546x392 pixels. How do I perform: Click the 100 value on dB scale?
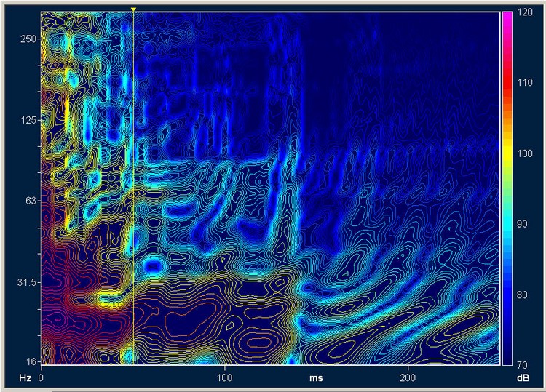click(525, 153)
